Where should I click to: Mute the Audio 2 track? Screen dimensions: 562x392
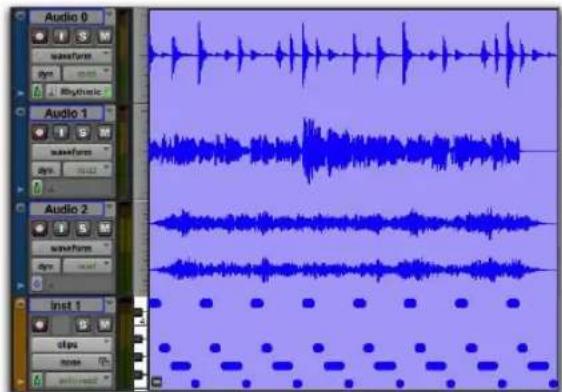104,228
